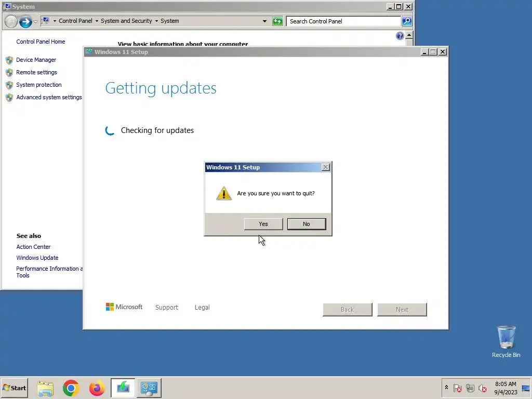The height and width of the screenshot is (399, 532).
Task: Click the shield icon beside System protection
Action: tap(9, 85)
